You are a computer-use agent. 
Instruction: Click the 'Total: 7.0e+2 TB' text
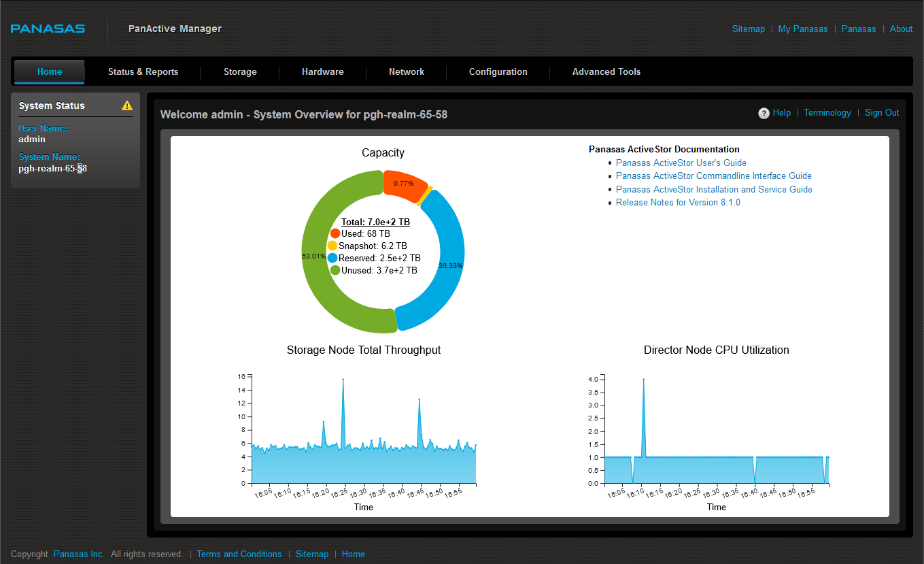[x=375, y=222]
